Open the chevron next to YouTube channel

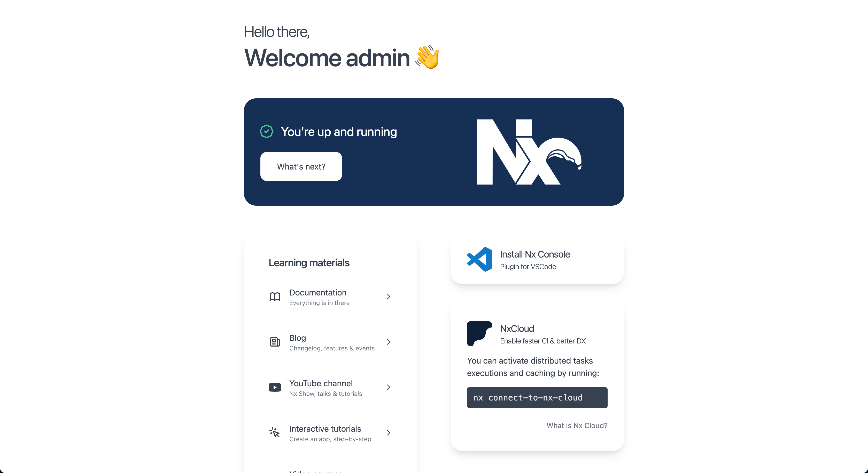389,388
